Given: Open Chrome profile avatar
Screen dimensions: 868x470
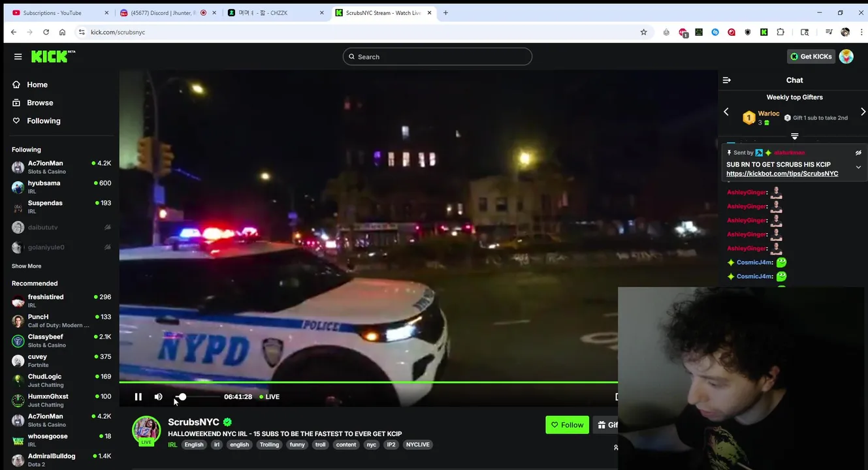Looking at the screenshot, I should coord(845,32).
